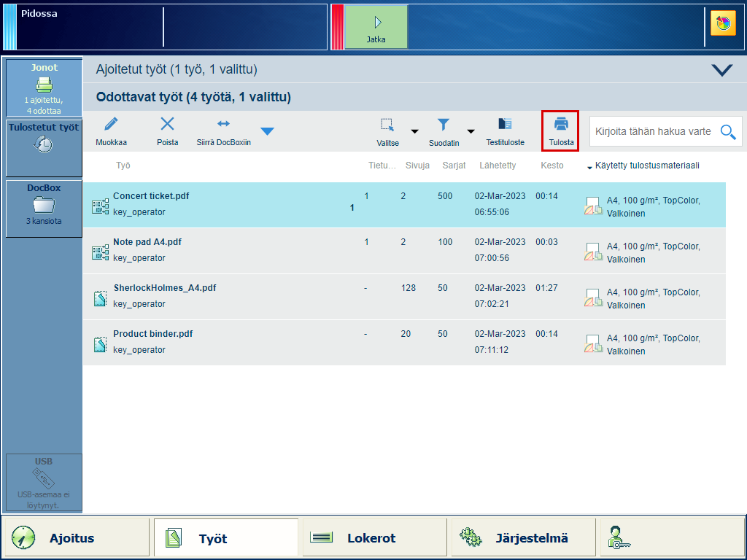Sort by Sivuja column header

pyautogui.click(x=417, y=166)
